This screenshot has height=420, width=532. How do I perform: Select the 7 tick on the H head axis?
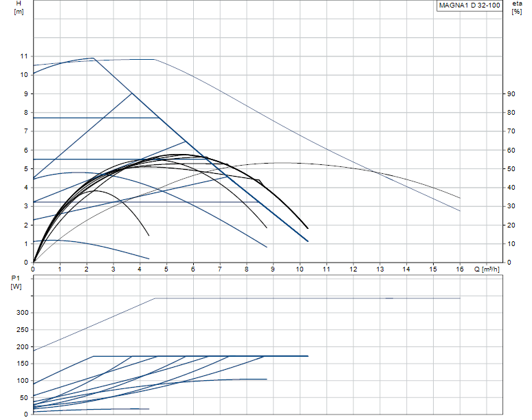[26, 131]
